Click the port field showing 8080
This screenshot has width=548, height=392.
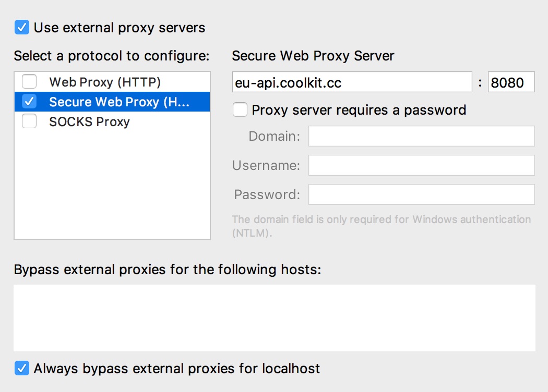click(511, 82)
